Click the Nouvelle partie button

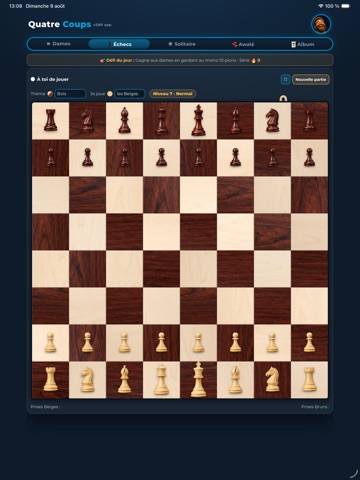coord(311,80)
